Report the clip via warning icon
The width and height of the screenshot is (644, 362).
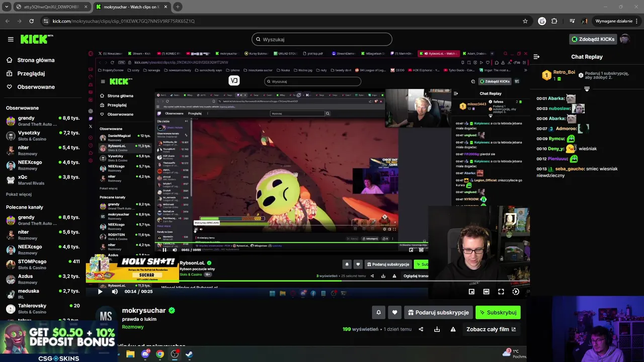453,329
